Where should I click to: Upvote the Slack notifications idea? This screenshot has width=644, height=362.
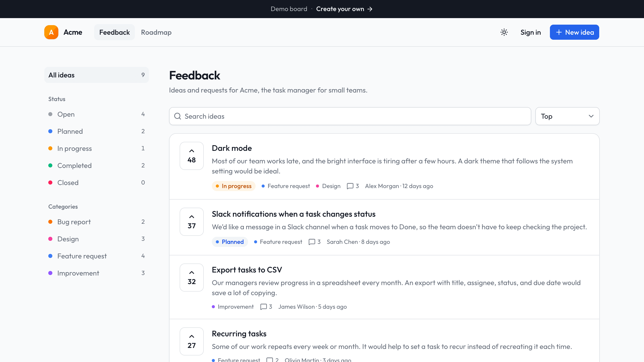pos(192,222)
